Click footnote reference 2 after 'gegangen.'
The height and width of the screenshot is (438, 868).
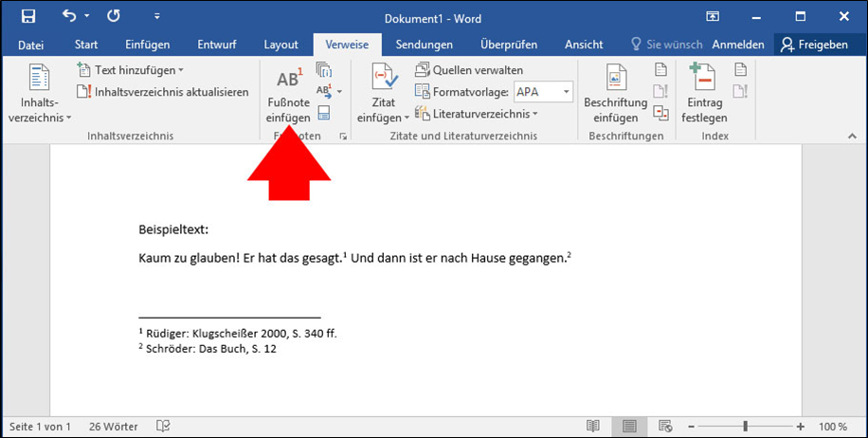tap(569, 255)
